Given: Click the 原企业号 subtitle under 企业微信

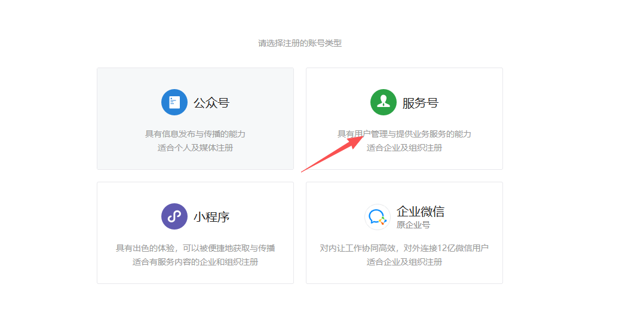Looking at the screenshot, I should 413,225.
